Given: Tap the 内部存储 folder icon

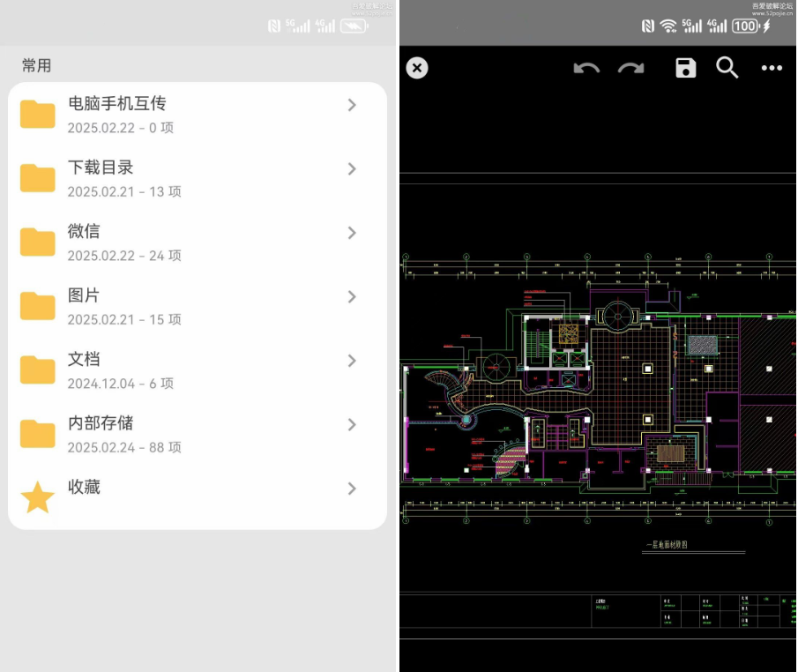Looking at the screenshot, I should coord(38,434).
